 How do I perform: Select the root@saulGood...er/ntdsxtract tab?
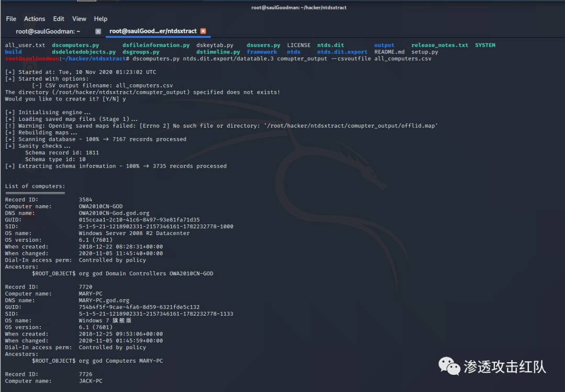coord(152,31)
